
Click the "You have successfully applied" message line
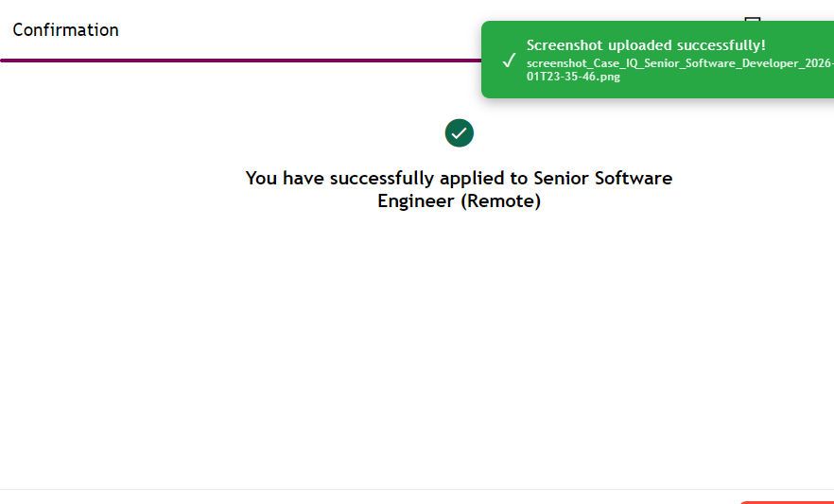click(459, 178)
